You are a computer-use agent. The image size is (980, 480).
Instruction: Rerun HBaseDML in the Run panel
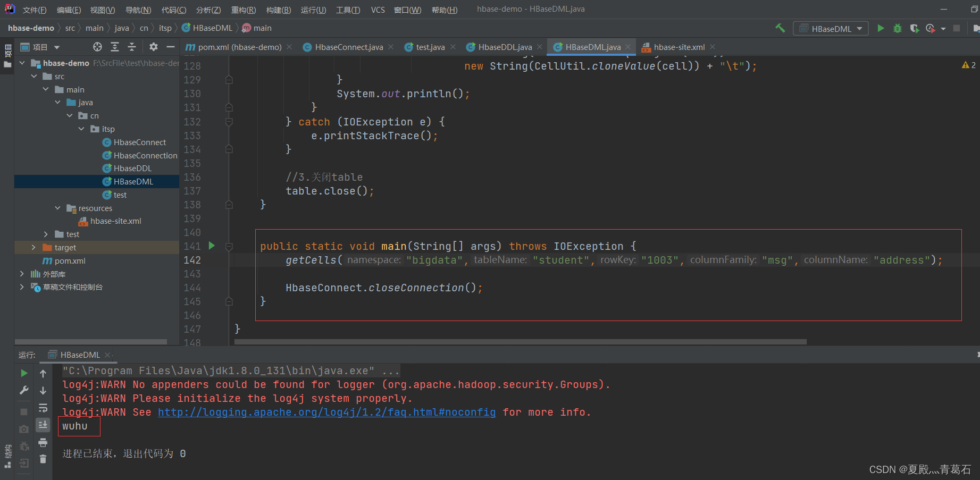pos(24,373)
